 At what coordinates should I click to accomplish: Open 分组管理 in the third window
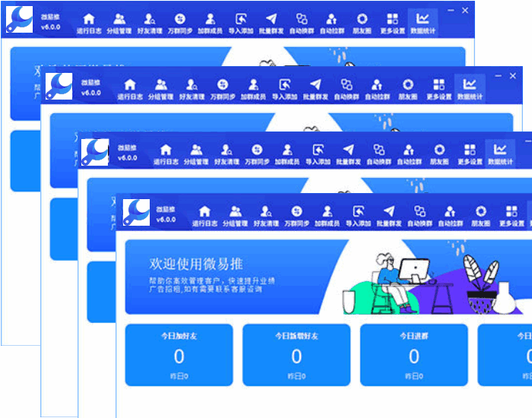click(196, 154)
